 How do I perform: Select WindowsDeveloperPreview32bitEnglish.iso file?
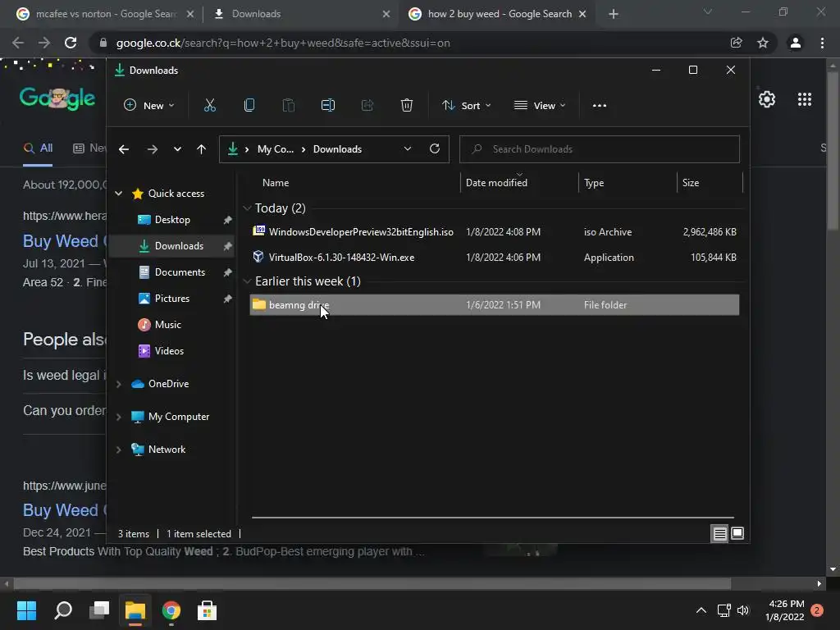(x=494, y=232)
